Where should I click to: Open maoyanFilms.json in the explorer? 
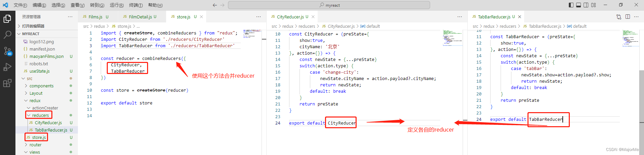click(x=47, y=57)
